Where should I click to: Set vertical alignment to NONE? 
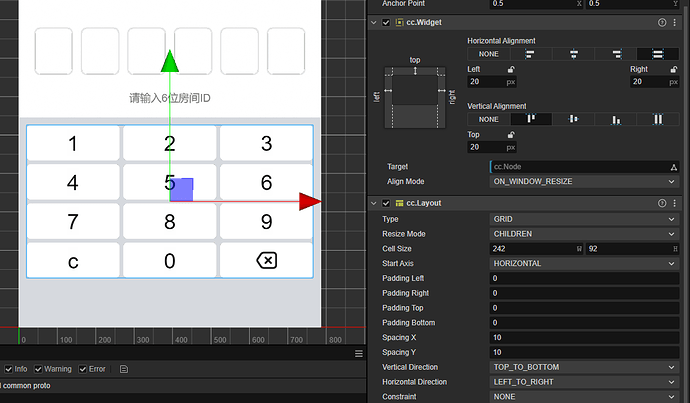coord(488,119)
